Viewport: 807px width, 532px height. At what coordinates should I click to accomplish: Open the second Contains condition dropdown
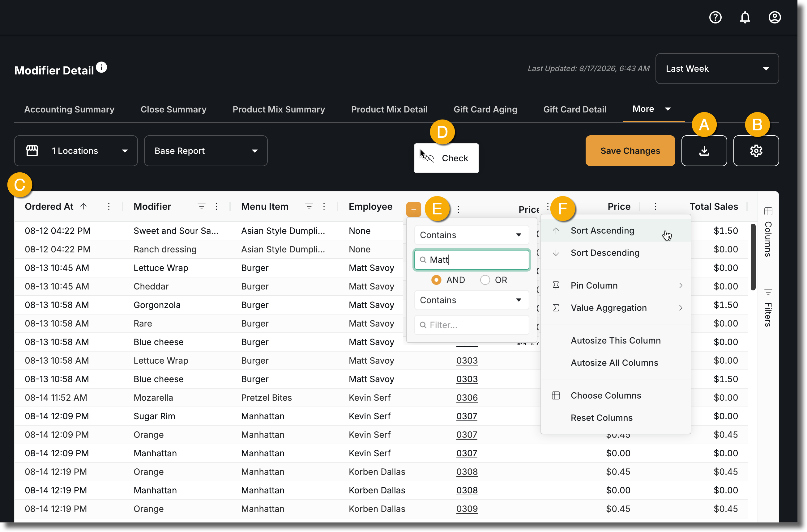(x=471, y=300)
